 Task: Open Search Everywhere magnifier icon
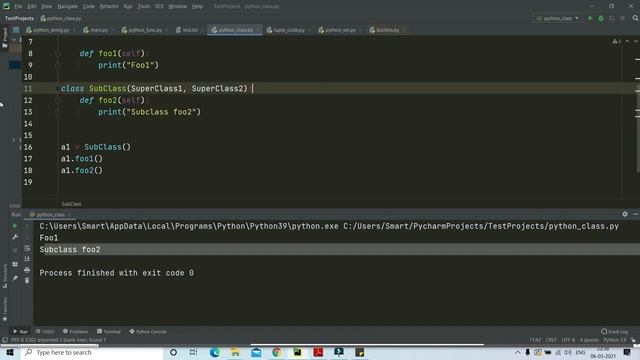[635, 18]
